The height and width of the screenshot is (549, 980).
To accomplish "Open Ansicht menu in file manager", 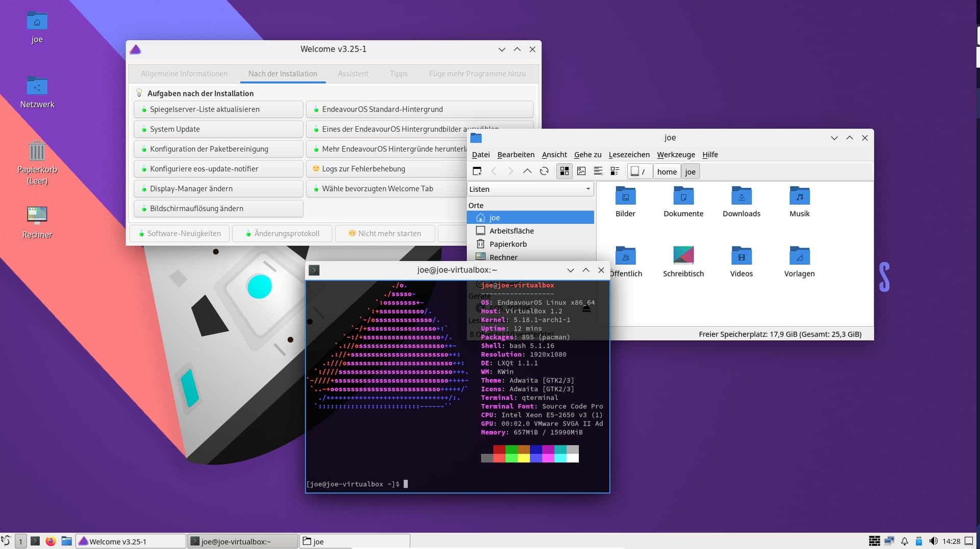I will point(554,155).
